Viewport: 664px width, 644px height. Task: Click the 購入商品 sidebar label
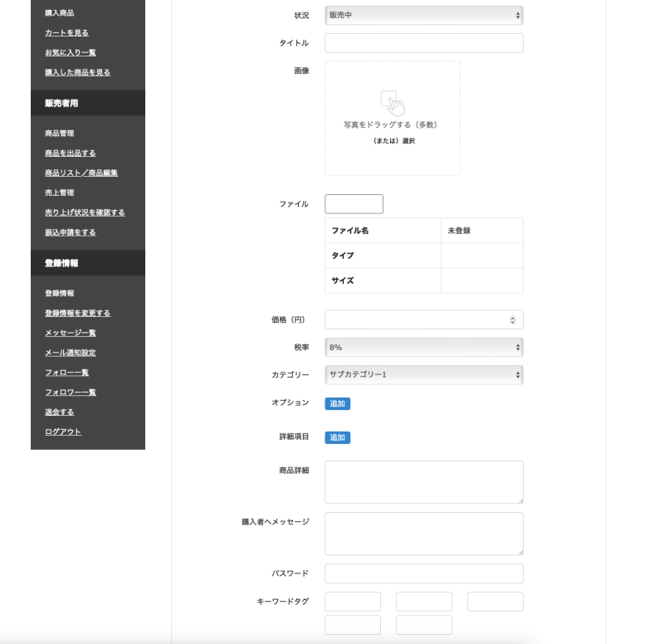point(59,13)
